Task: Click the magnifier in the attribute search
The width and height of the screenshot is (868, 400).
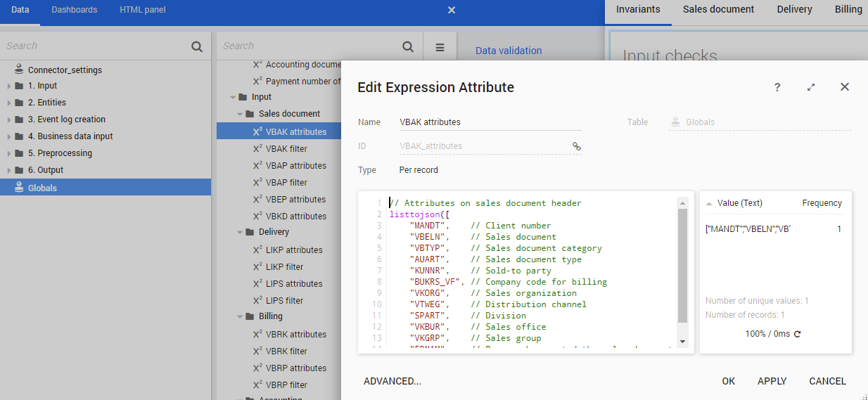Action: (x=408, y=46)
